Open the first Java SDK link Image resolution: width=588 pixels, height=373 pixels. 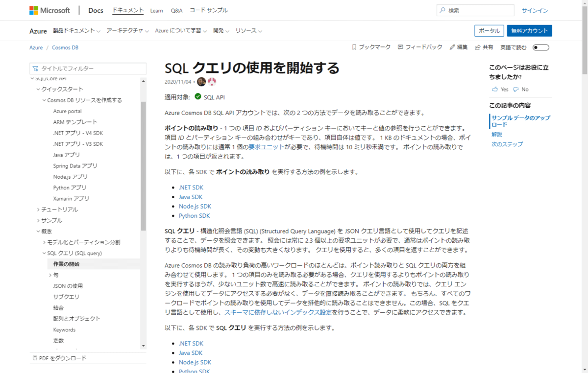point(191,197)
